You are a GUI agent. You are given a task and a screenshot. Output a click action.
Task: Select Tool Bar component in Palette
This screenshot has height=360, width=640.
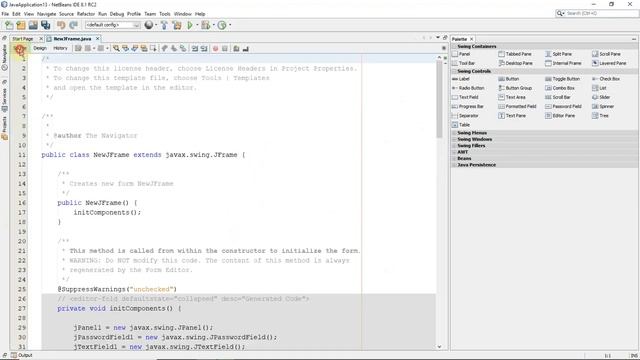click(463, 63)
